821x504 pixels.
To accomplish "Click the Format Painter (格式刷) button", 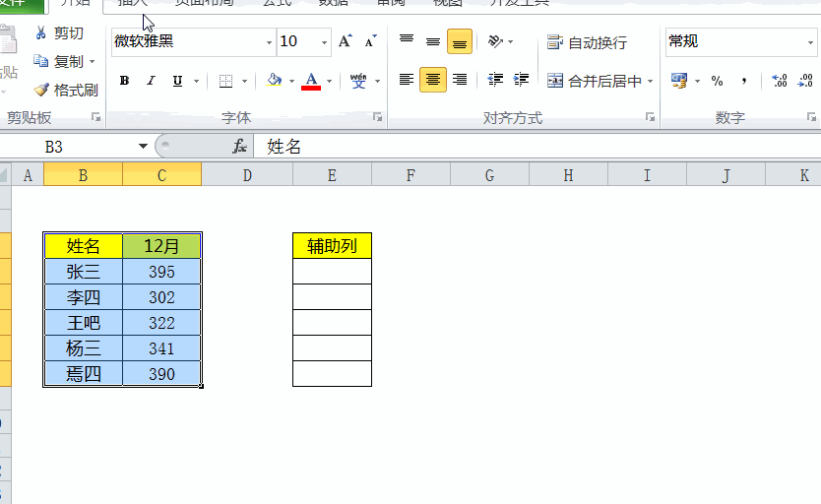I will pos(66,90).
